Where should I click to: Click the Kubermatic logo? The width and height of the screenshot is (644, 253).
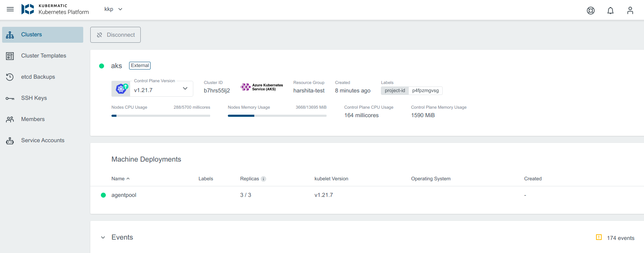pyautogui.click(x=28, y=9)
